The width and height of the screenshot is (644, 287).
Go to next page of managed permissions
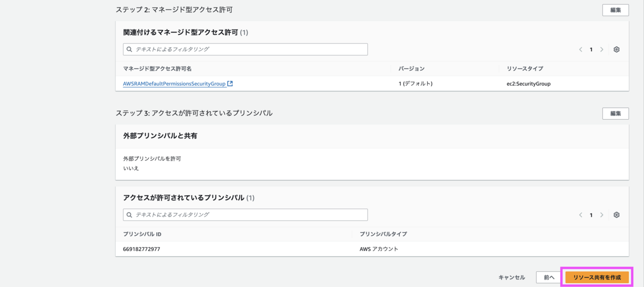(602, 49)
